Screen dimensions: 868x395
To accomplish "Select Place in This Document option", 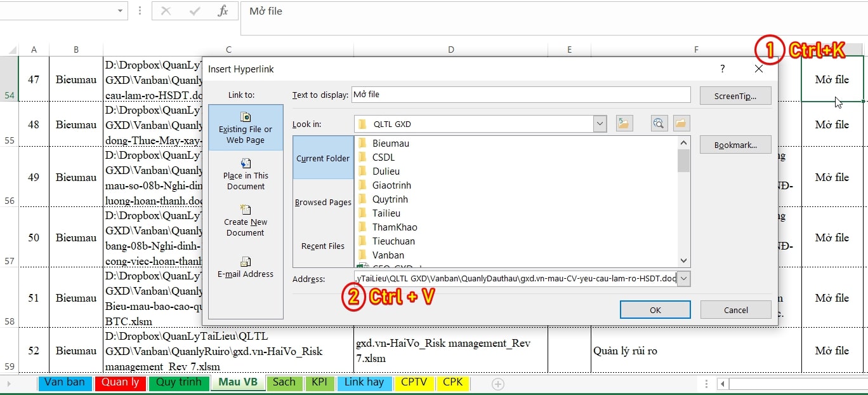I will click(x=246, y=174).
